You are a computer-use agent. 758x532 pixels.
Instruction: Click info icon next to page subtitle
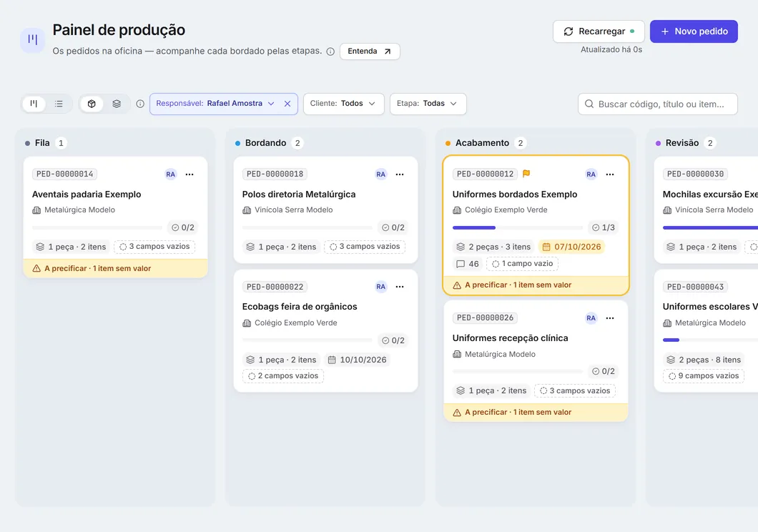(330, 51)
